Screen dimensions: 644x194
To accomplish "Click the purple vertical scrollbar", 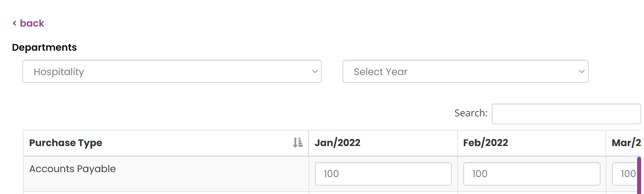I will click(x=639, y=176).
